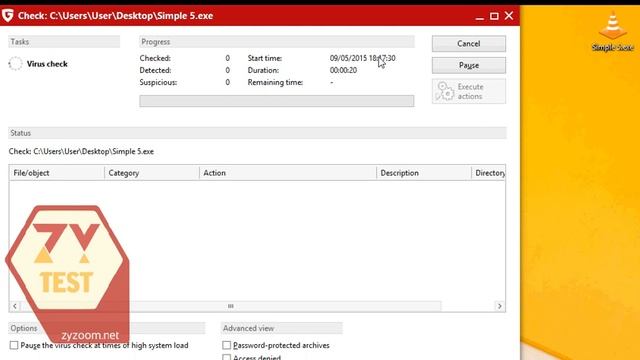640x360 pixels.
Task: Click the Virus check spinner icon
Action: pyautogui.click(x=16, y=64)
